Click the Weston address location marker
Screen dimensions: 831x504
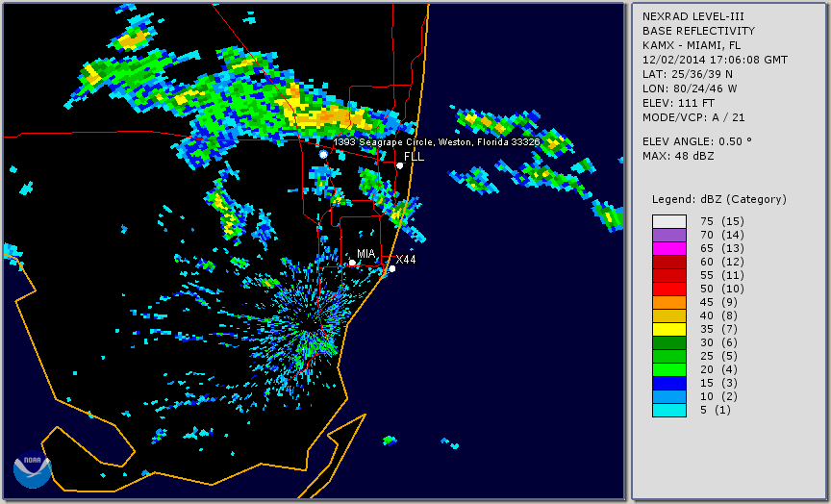[x=323, y=154]
